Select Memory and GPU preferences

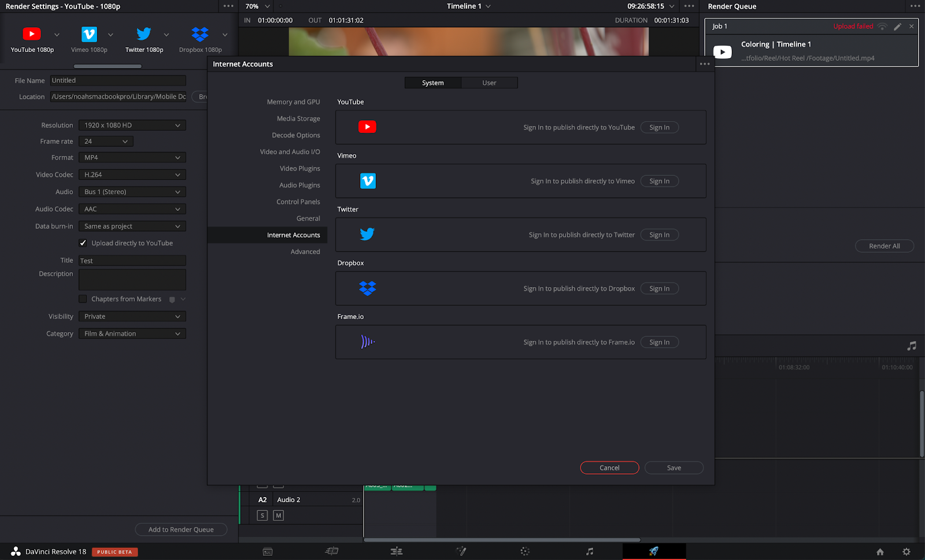(x=293, y=102)
